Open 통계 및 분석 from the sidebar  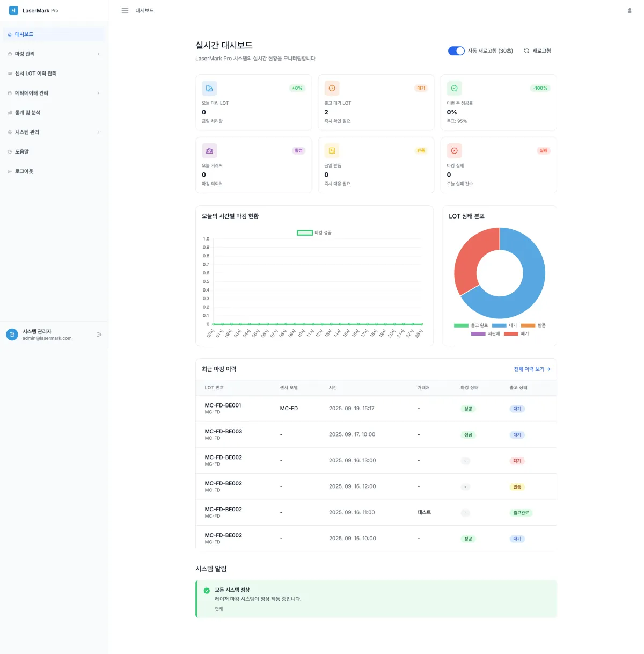coord(27,113)
